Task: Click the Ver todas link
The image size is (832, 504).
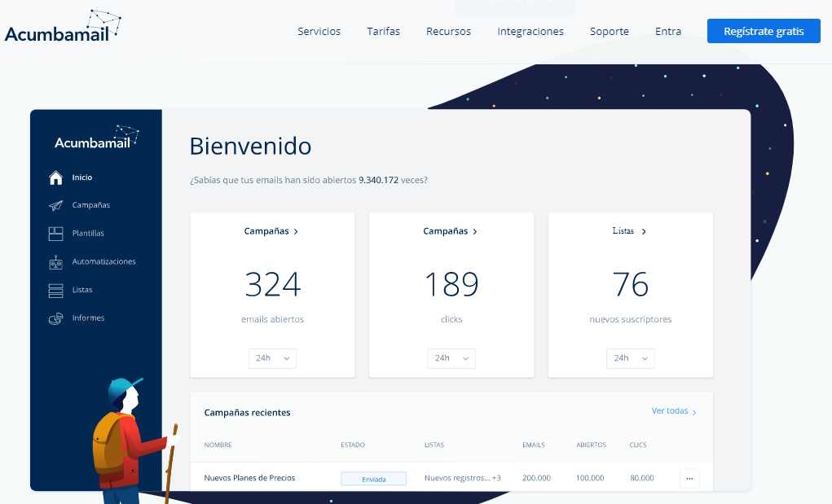Action: 673,411
